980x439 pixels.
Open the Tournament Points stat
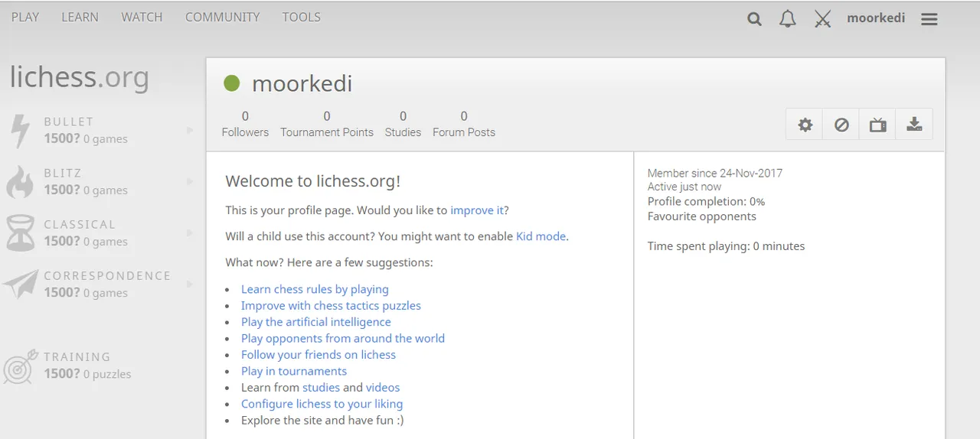pyautogui.click(x=327, y=124)
